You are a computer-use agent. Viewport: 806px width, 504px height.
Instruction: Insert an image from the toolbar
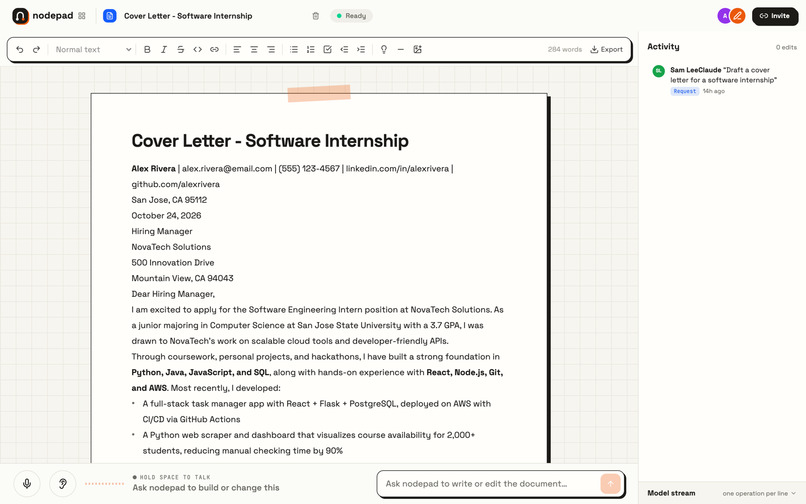417,49
